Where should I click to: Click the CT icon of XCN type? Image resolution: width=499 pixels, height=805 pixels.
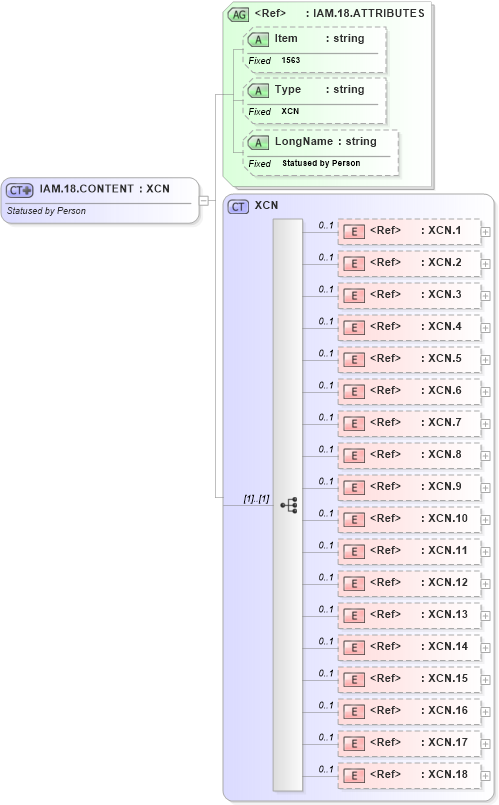pos(238,206)
